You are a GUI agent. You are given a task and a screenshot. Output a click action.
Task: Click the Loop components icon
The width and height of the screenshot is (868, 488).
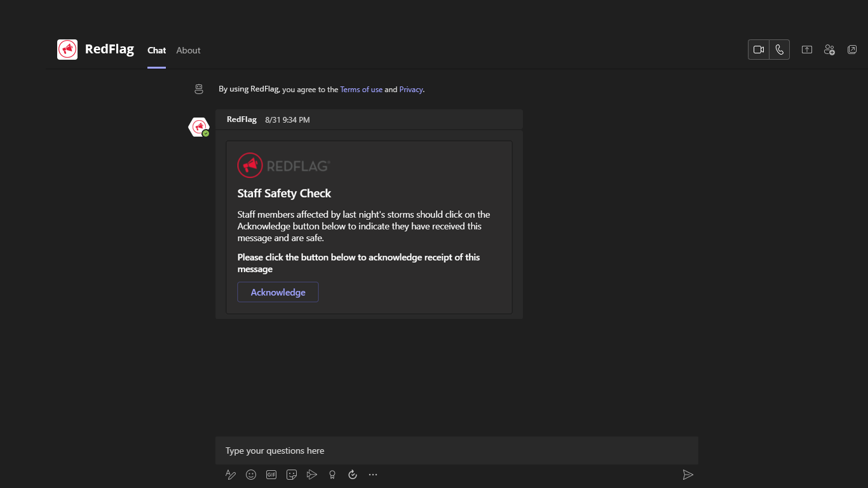[353, 475]
